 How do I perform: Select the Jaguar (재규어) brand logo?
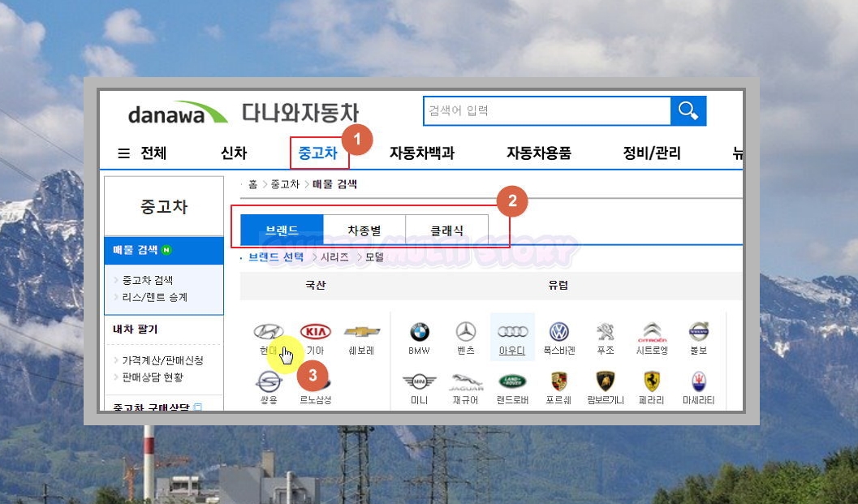(x=466, y=381)
